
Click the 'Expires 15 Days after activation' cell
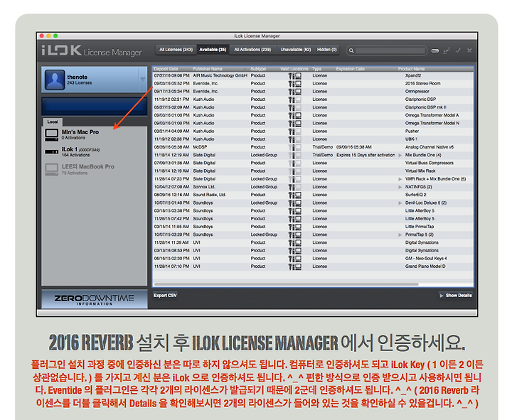click(366, 156)
